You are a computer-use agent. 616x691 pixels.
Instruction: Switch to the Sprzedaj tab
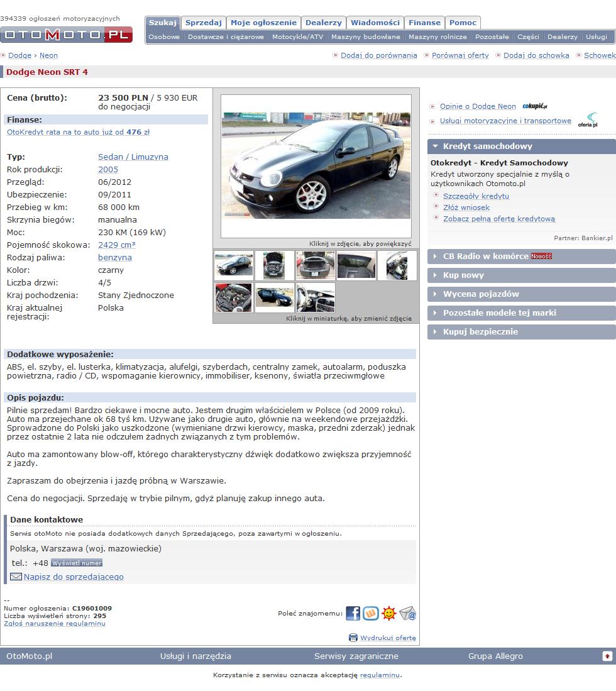[x=204, y=23]
